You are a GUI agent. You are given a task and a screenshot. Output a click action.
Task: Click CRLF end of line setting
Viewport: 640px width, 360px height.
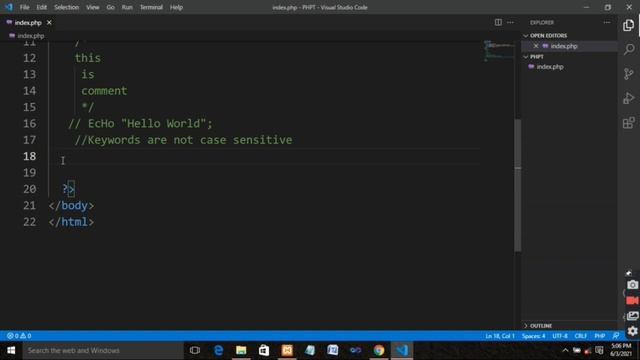tap(580, 336)
